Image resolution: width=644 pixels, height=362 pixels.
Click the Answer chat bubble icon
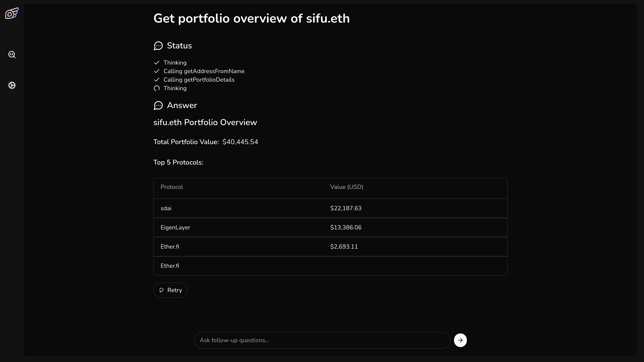(158, 105)
